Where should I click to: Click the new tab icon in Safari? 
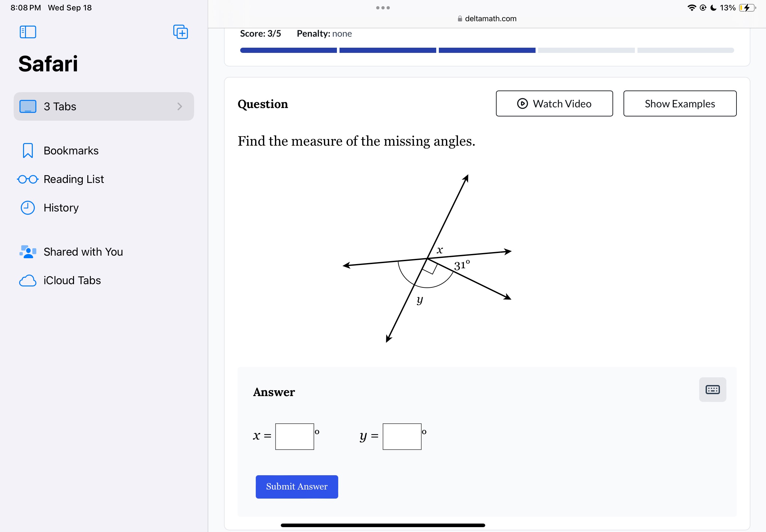[x=180, y=32]
